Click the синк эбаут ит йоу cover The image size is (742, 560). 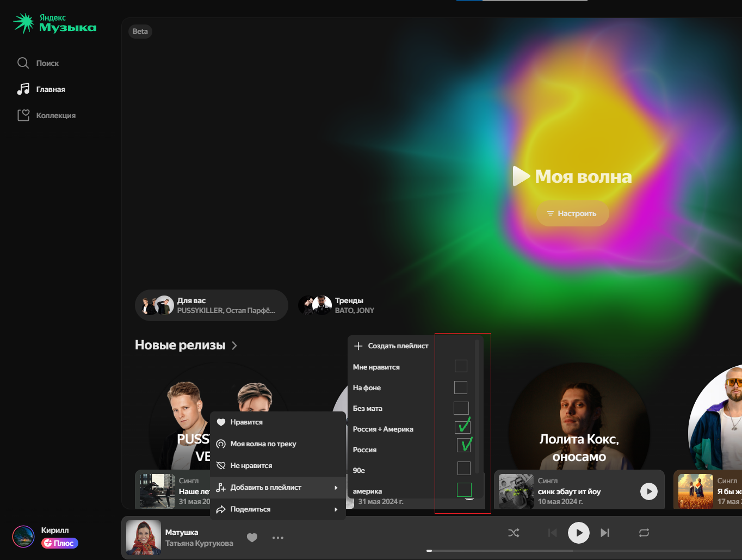pos(516,491)
